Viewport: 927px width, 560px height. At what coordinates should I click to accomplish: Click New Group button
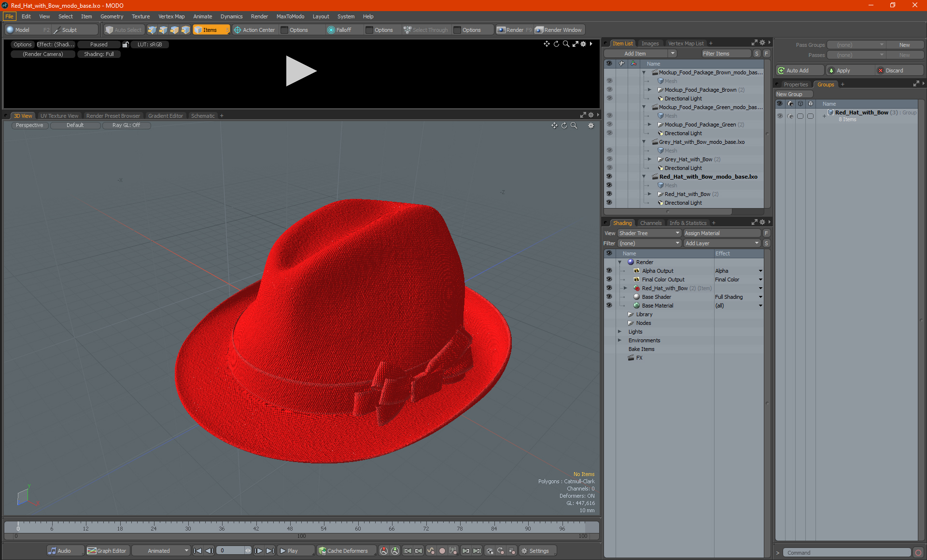(x=793, y=94)
